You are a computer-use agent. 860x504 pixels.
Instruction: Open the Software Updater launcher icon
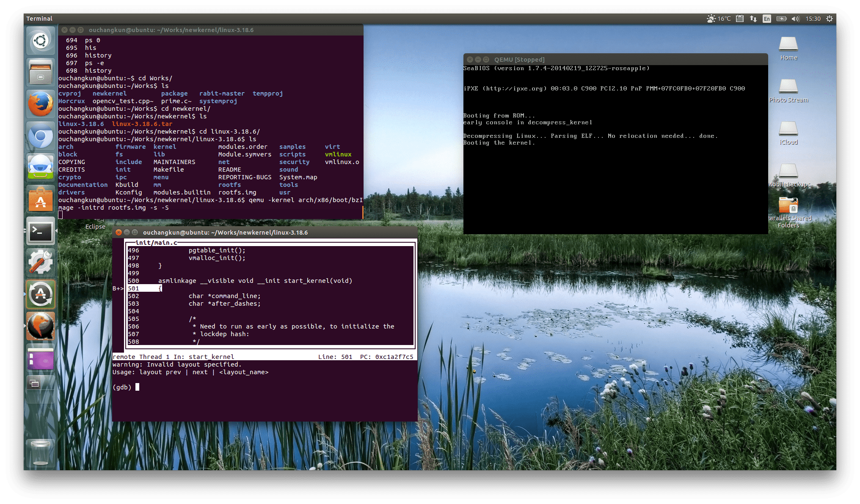[41, 295]
